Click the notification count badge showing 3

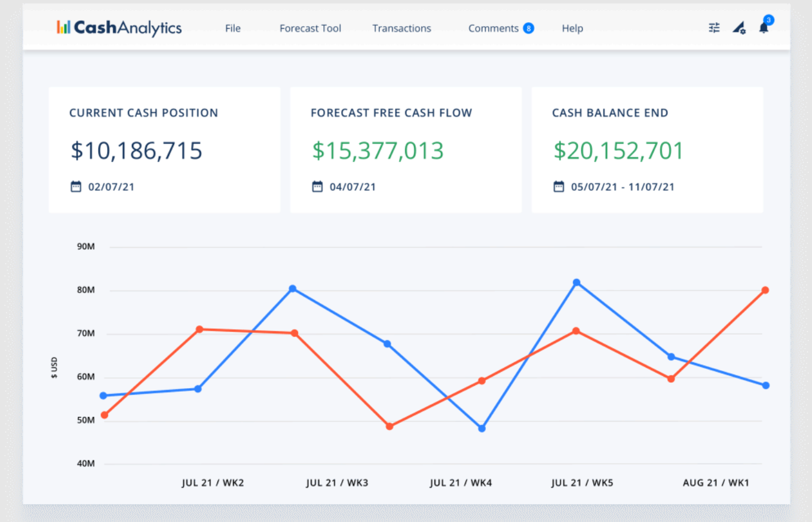point(768,20)
